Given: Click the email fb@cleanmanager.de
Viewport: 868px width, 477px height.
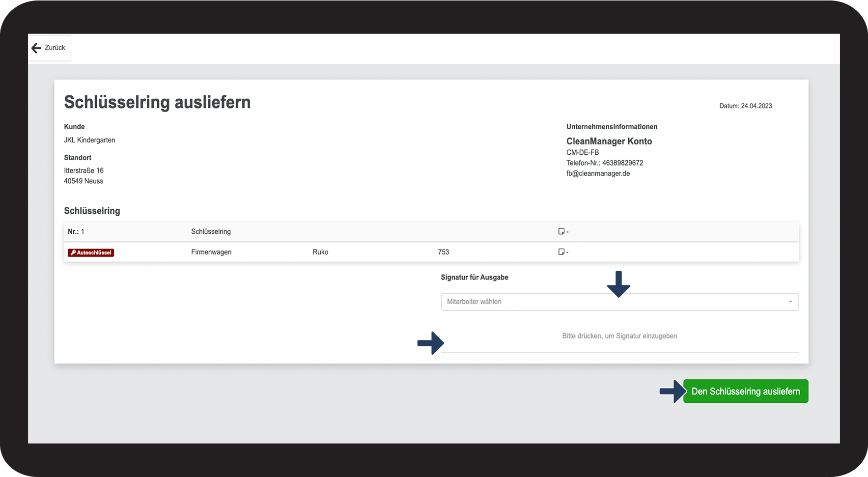Looking at the screenshot, I should pos(598,173).
